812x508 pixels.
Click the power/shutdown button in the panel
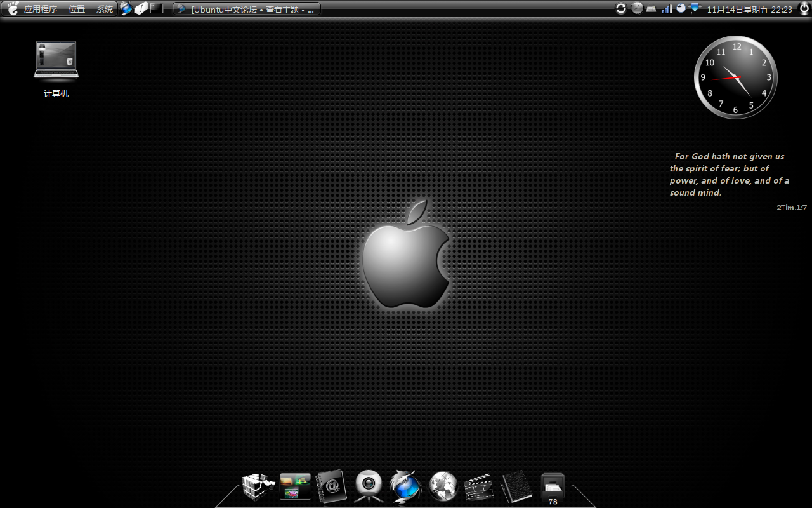pos(804,8)
